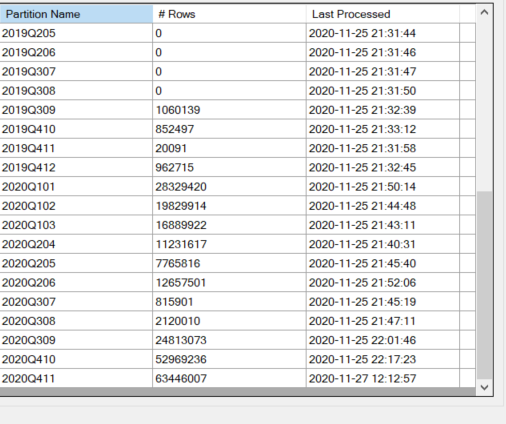The width and height of the screenshot is (506, 424).
Task: Click timestamp 2020-11-25 21:52:06
Action: pyautogui.click(x=362, y=283)
